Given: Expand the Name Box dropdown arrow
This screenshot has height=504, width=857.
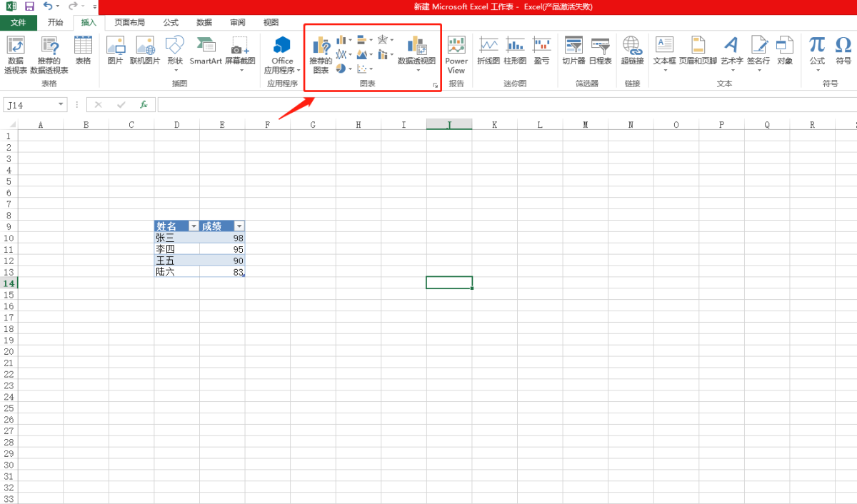Looking at the screenshot, I should pos(61,105).
